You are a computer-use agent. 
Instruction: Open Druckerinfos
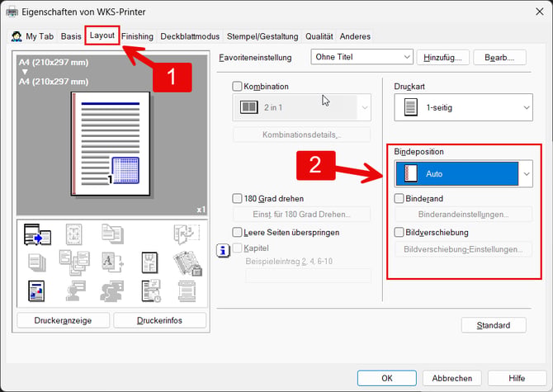160,320
